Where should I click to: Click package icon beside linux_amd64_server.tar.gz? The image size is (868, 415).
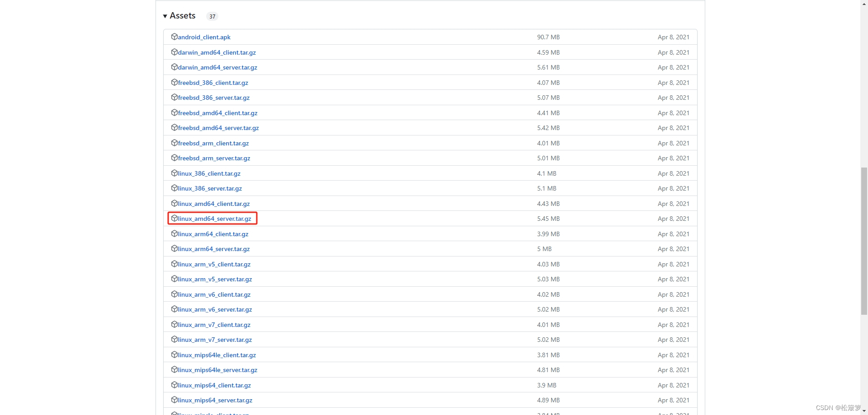(174, 218)
